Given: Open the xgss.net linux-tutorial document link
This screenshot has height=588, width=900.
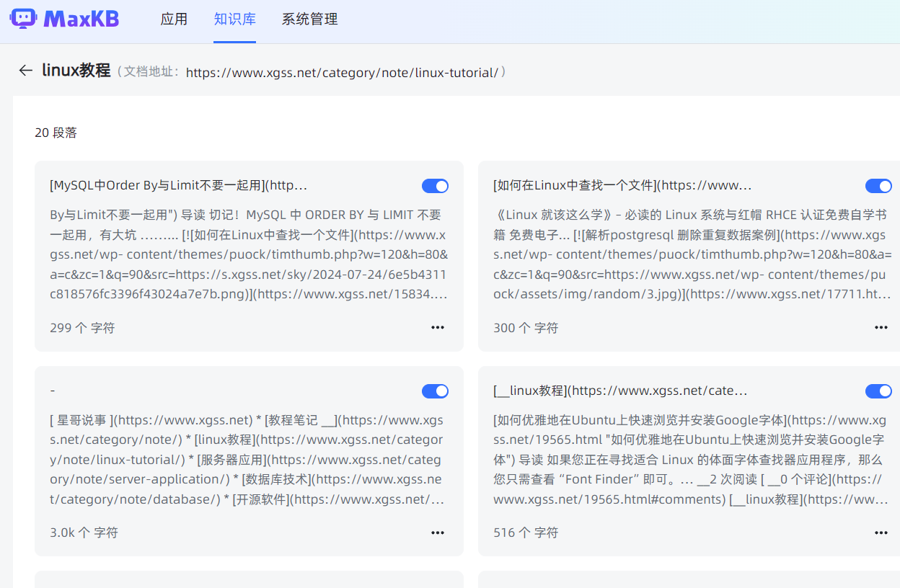Looking at the screenshot, I should pos(342,73).
